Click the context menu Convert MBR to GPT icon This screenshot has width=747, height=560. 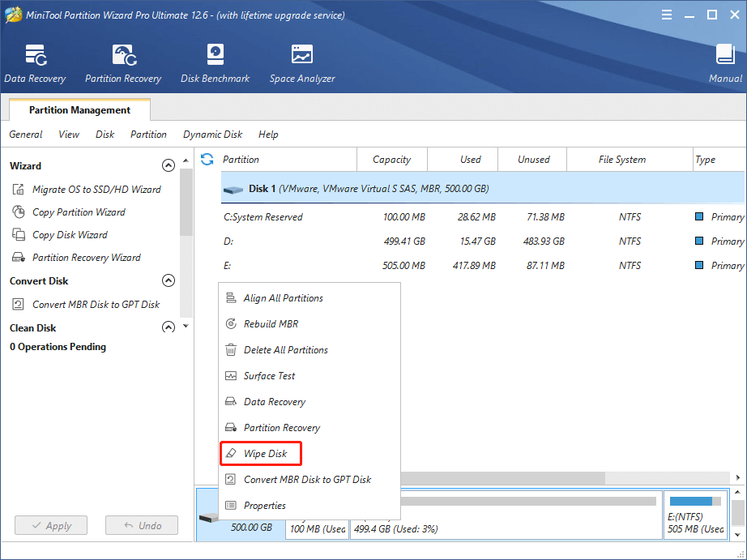(x=231, y=479)
